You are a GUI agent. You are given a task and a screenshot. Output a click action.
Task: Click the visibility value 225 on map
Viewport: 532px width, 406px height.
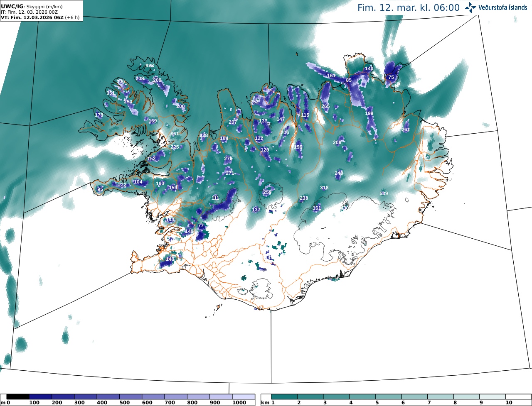175,147
